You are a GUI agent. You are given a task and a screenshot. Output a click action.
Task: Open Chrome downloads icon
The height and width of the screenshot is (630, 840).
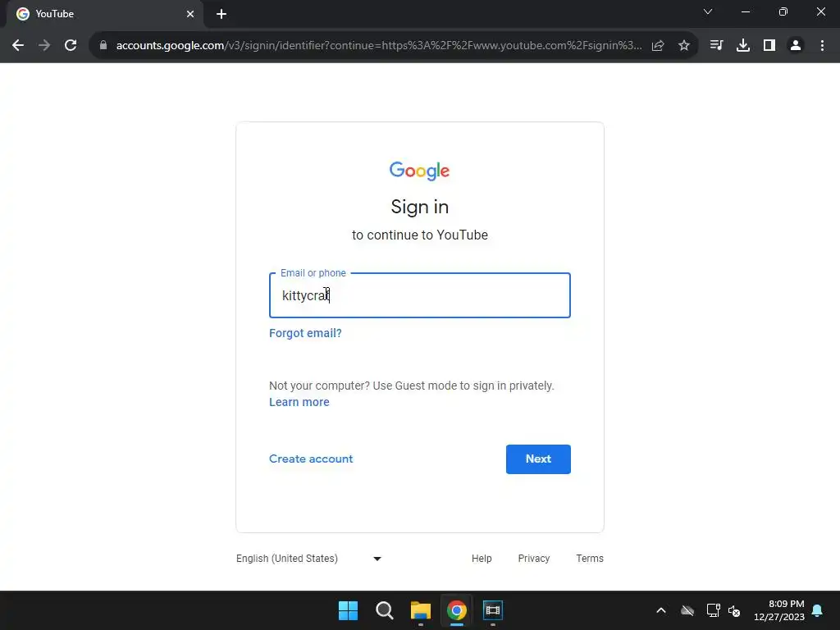tap(742, 46)
